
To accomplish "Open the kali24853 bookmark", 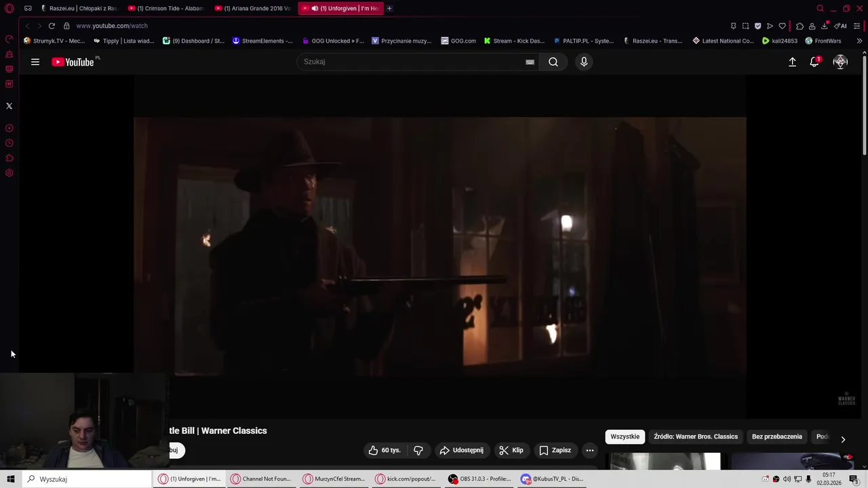I will [780, 41].
